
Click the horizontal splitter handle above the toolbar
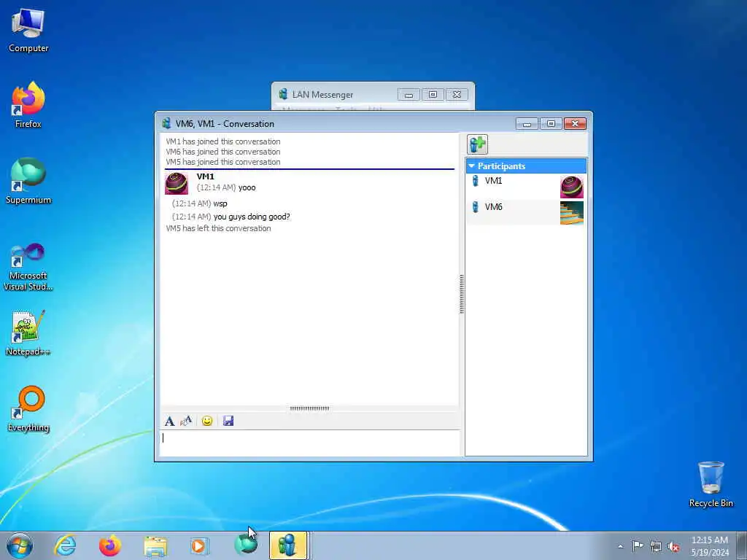[x=309, y=408]
